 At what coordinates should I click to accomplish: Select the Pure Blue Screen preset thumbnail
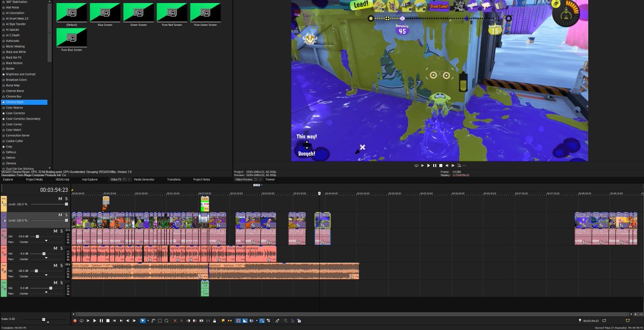pyautogui.click(x=71, y=37)
